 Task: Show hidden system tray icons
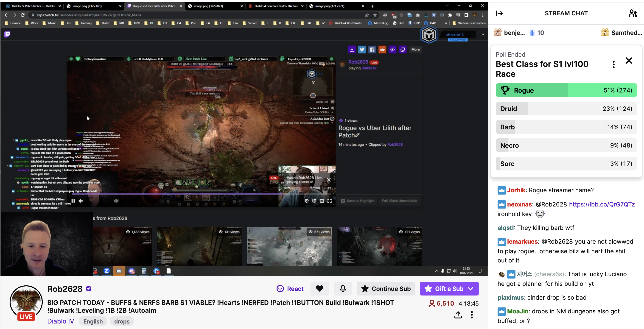(x=436, y=271)
